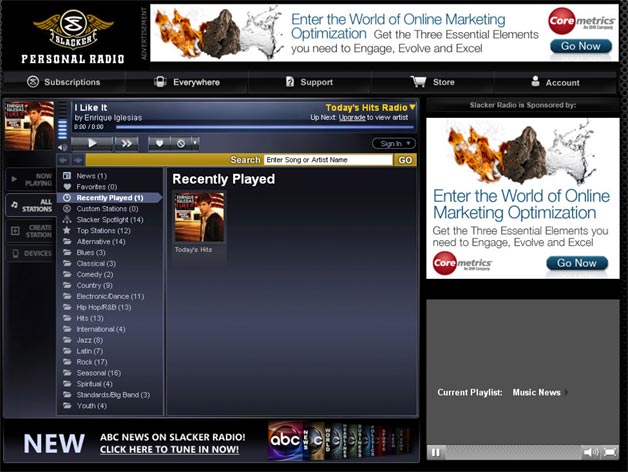Click the video player seek bar
Screen dimensions: 628x472
point(513,452)
